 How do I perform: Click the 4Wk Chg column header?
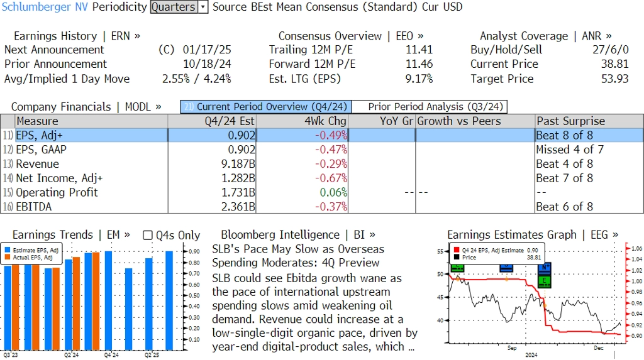(x=302, y=121)
